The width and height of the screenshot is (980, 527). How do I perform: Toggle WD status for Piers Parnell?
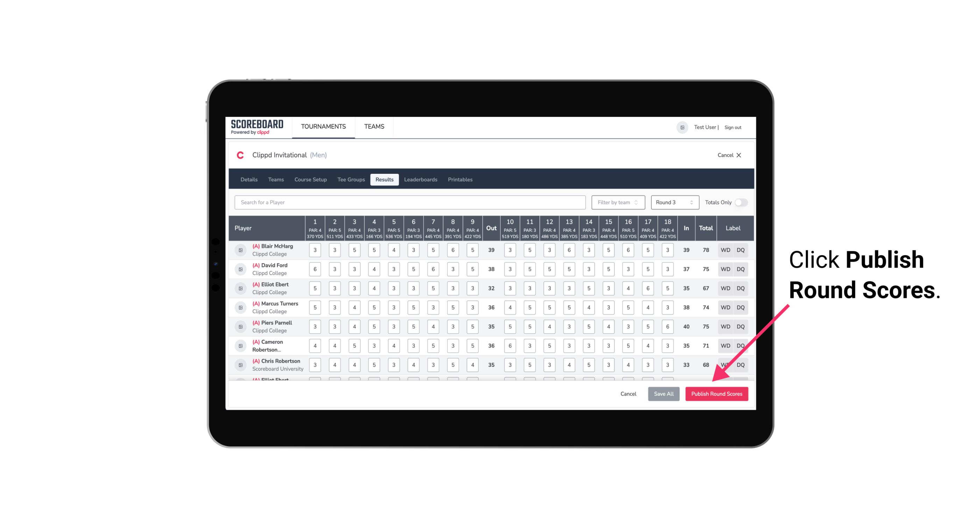(725, 327)
